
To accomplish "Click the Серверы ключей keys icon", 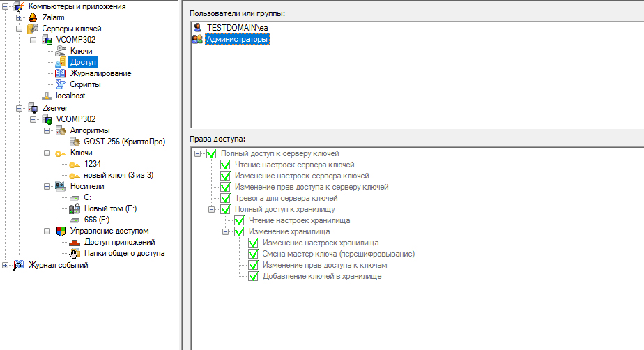I will [x=33, y=29].
